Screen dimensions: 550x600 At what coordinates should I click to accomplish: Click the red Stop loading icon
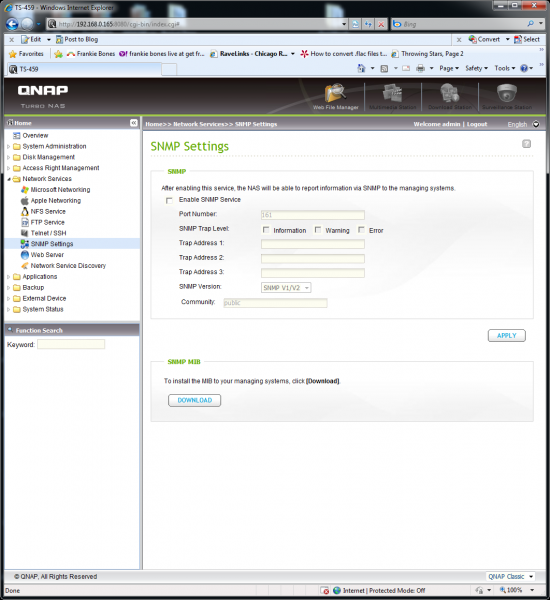click(381, 24)
